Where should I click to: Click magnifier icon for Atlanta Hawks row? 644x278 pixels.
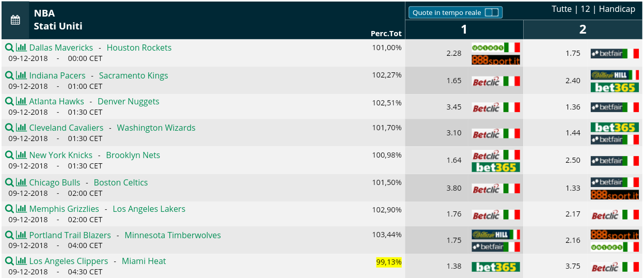[x=9, y=101]
